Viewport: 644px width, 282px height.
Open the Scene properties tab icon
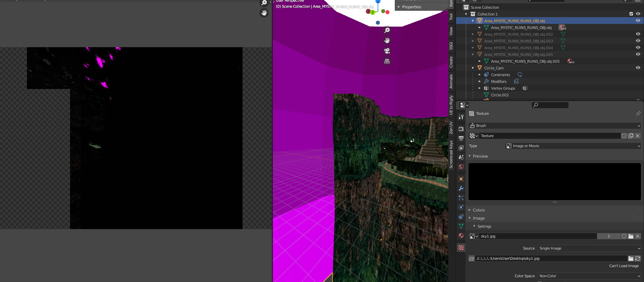461,157
